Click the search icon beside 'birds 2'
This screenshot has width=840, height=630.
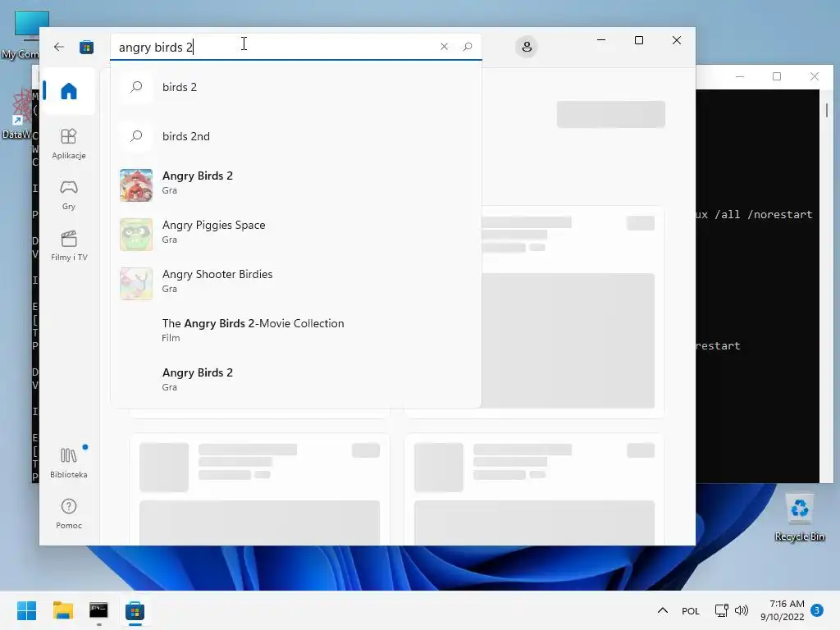(x=136, y=87)
